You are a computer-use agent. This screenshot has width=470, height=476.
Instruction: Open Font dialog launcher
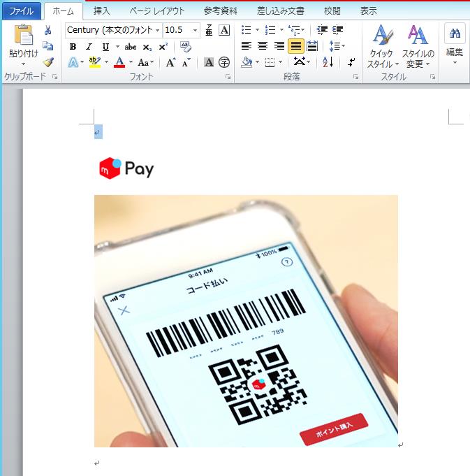pos(228,77)
